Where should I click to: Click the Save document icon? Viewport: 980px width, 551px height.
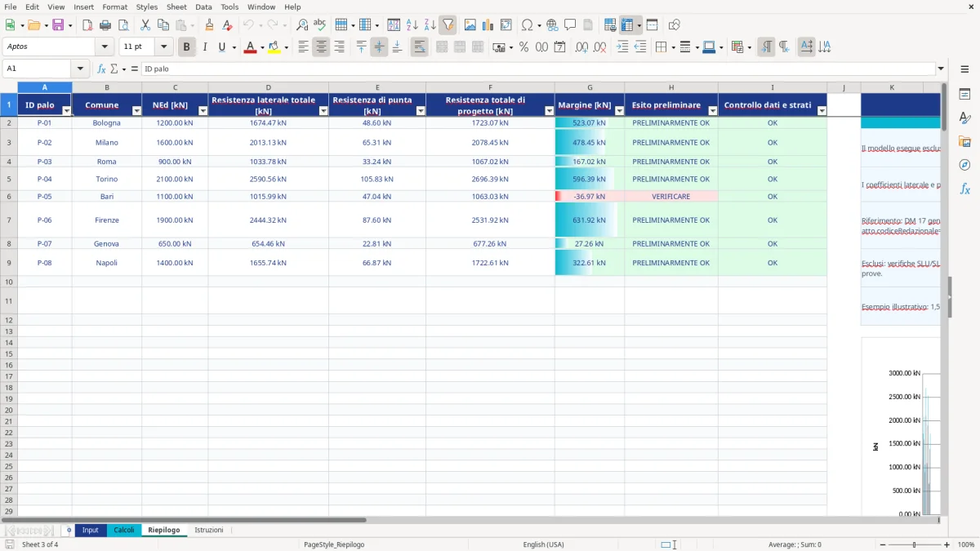58,25
